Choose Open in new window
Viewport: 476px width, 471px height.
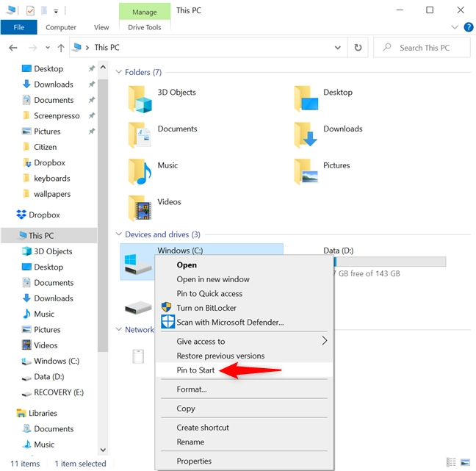(244, 279)
